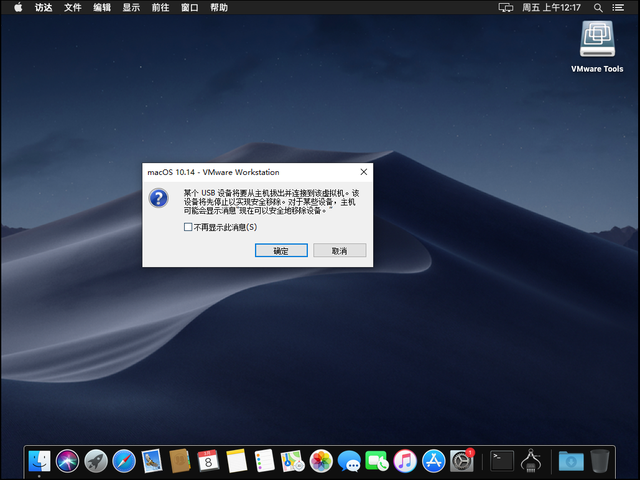Screen dimensions: 640x480
Task: Open Launchpad rocket icon
Action: [x=96, y=461]
